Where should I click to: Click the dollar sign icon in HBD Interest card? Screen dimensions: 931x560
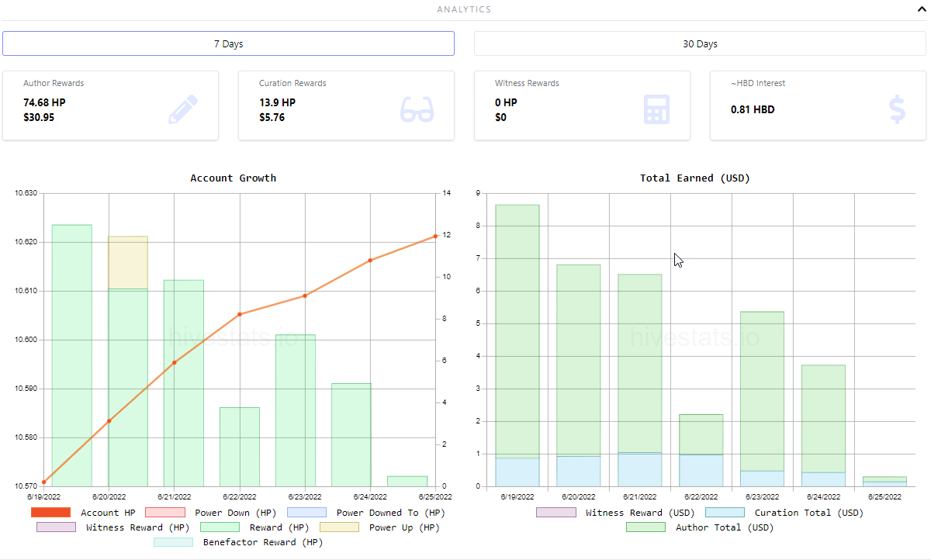click(897, 109)
